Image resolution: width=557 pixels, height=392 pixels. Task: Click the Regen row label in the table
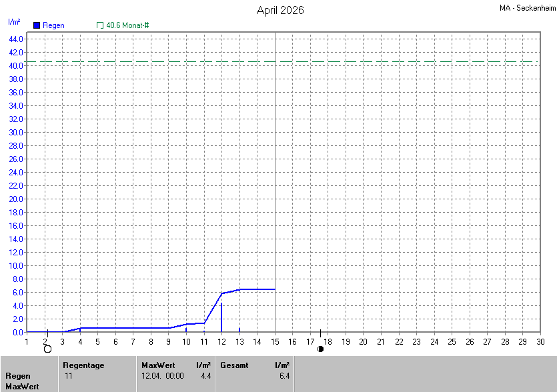point(18,376)
